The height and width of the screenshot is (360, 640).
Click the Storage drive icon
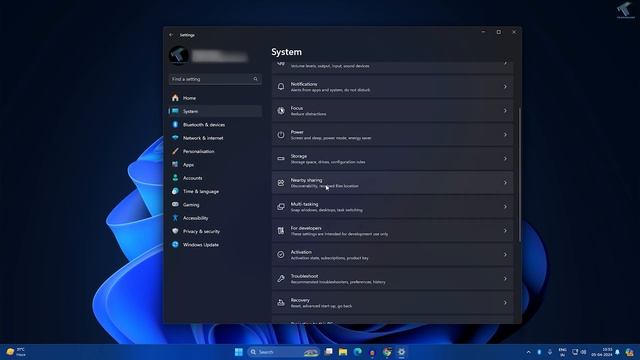point(281,159)
